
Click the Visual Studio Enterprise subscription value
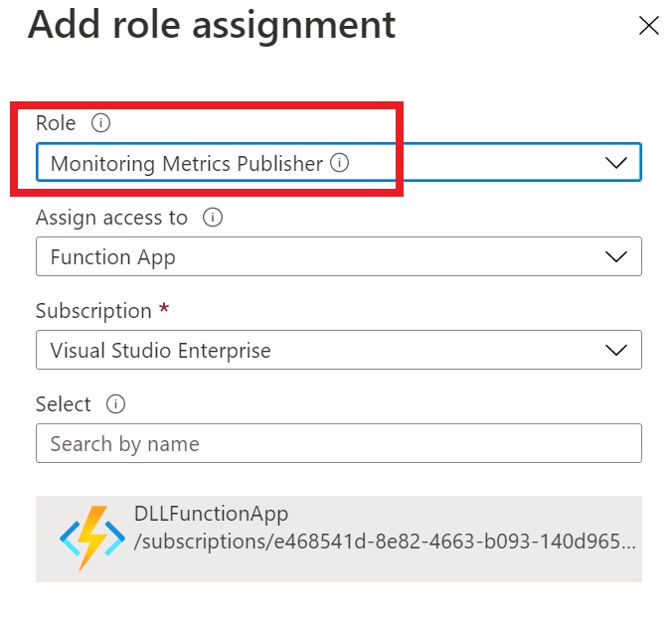click(x=160, y=351)
